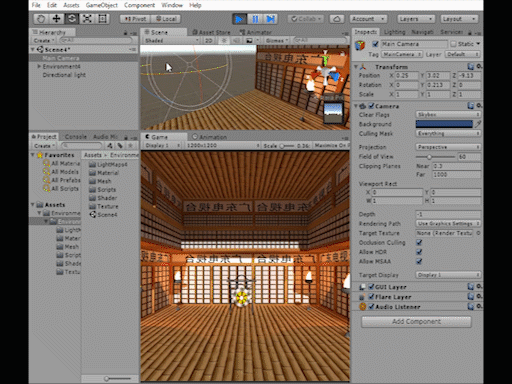Image resolution: width=512 pixels, height=384 pixels.
Task: Click the Pause button
Action: [255, 19]
